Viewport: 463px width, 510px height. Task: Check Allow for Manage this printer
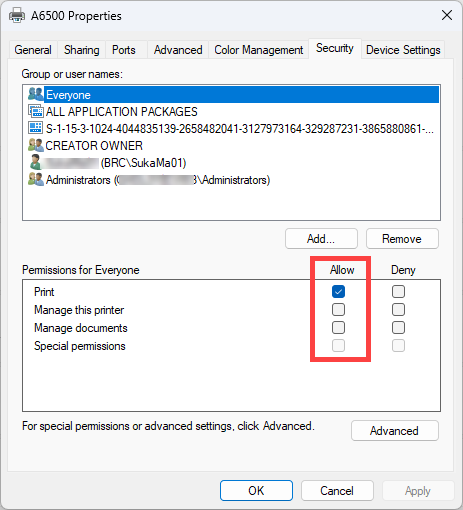pyautogui.click(x=338, y=310)
